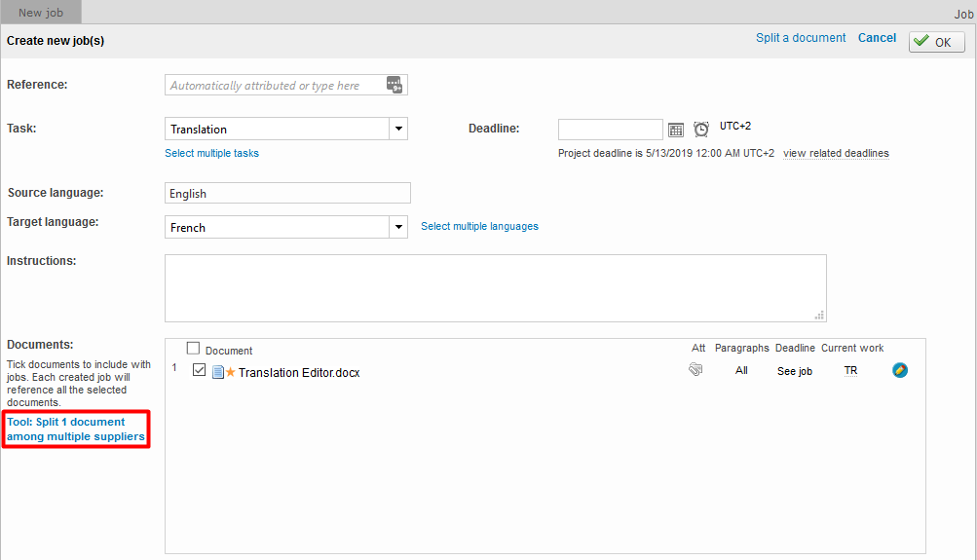
Task: Switch to the New job tab
Action: [41, 12]
